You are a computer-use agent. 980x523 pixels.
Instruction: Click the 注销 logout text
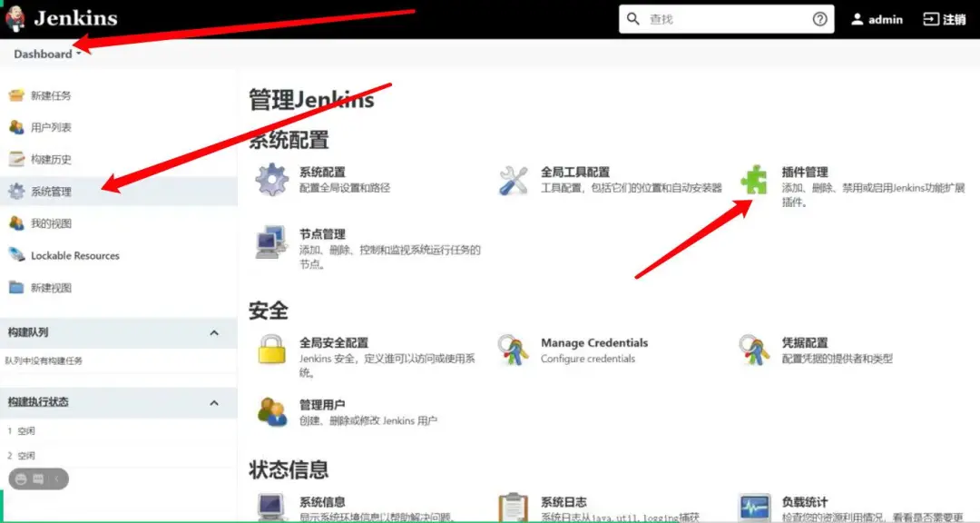(955, 19)
